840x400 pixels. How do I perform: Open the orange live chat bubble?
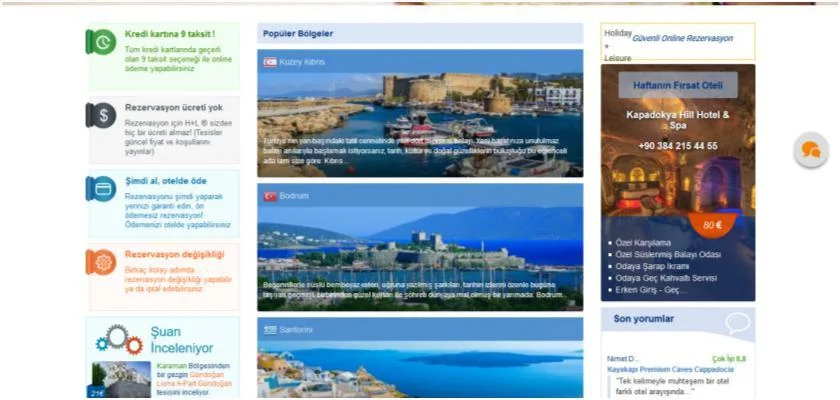click(810, 150)
